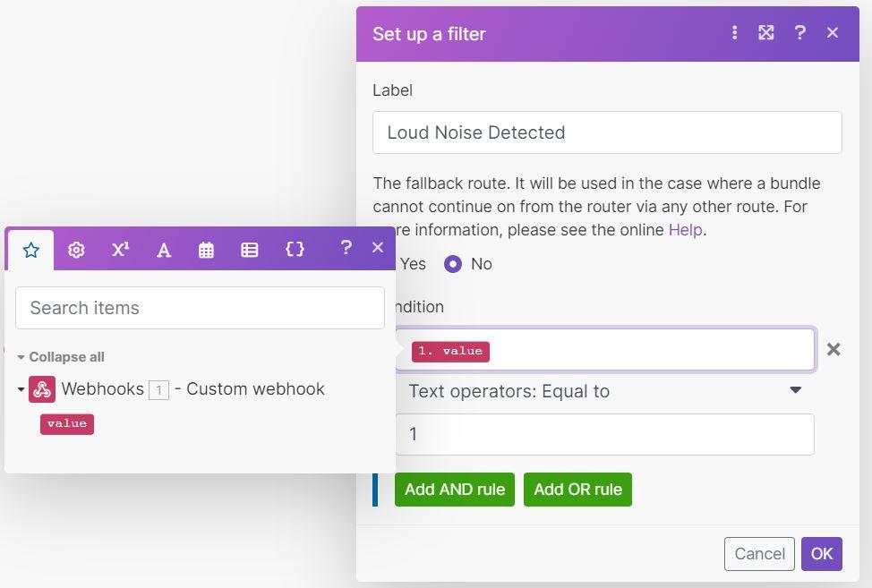
Task: Click the Search items field
Action: click(x=200, y=308)
